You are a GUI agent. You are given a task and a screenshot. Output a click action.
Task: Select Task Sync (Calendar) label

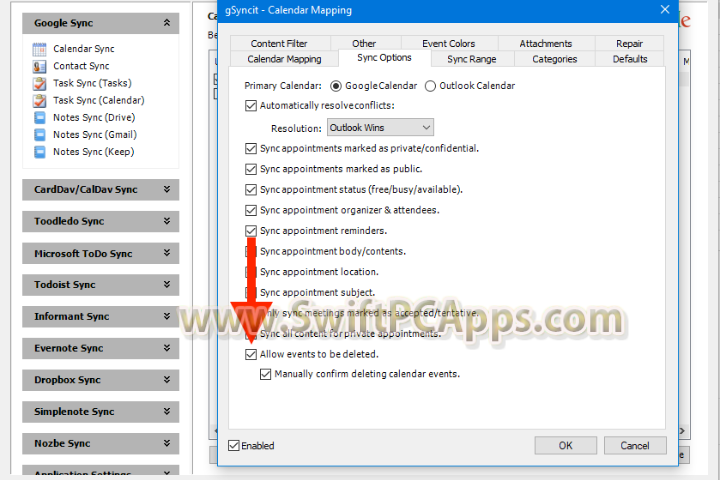pos(99,100)
